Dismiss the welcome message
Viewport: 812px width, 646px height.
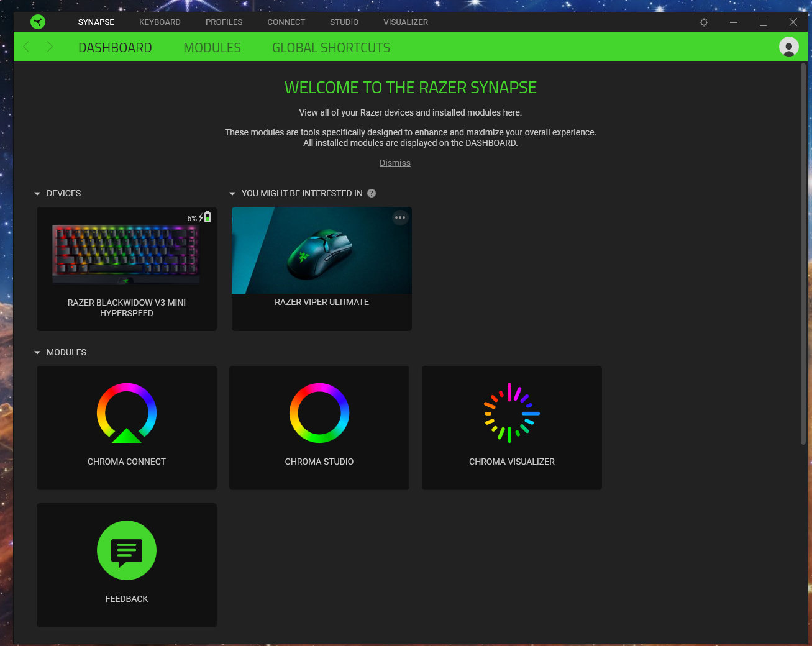395,163
